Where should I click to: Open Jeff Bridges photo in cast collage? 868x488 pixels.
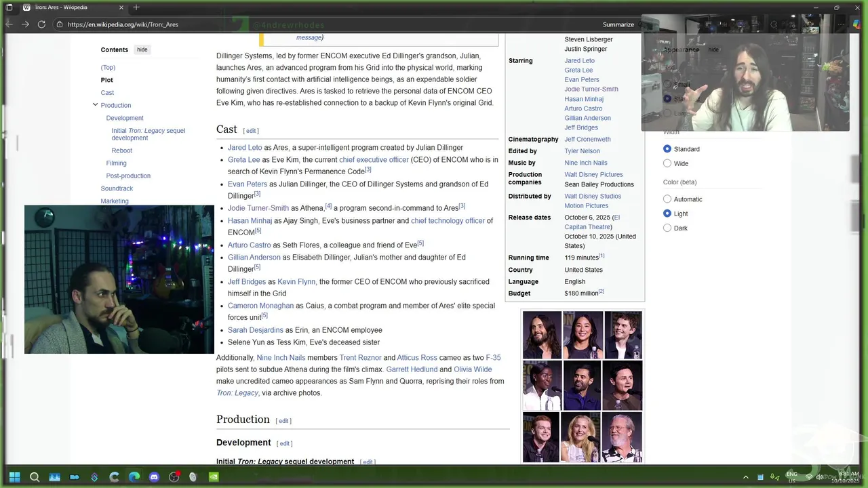623,437
